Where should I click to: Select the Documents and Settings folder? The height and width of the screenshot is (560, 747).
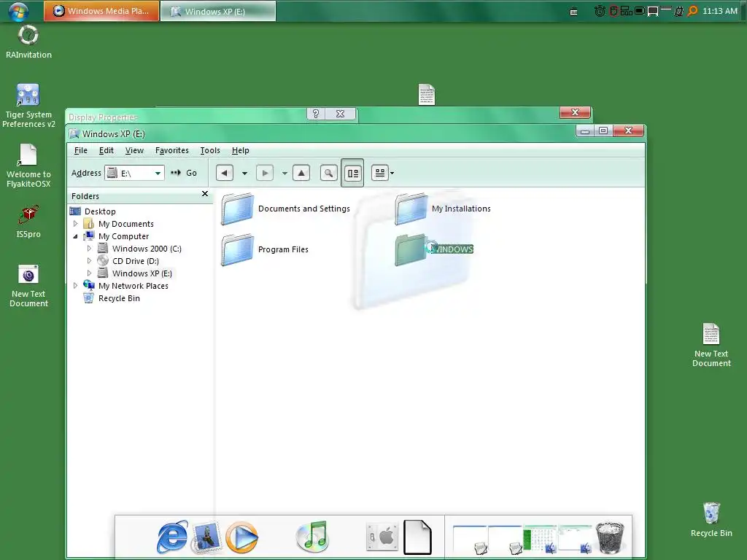[286, 209]
